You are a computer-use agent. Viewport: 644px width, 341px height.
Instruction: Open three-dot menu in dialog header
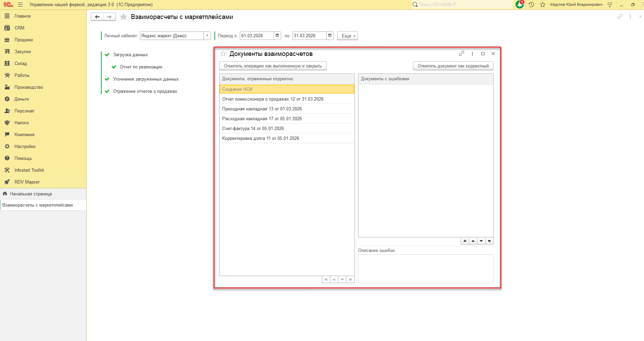472,54
